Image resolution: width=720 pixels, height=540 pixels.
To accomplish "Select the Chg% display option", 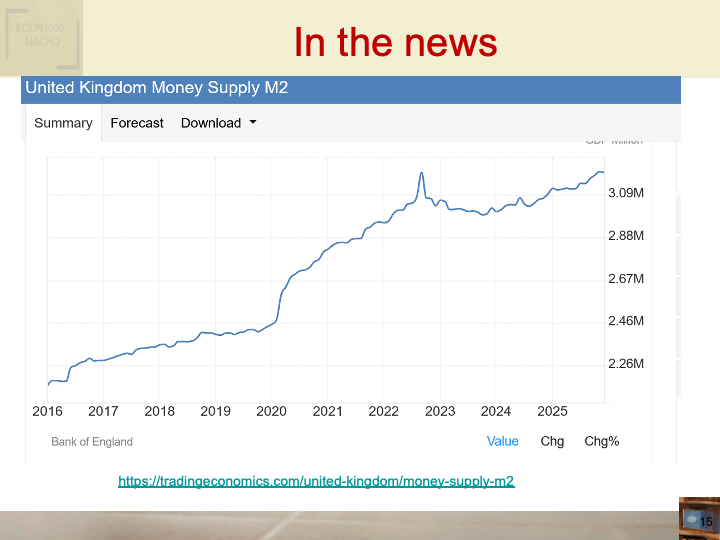I will (x=602, y=441).
